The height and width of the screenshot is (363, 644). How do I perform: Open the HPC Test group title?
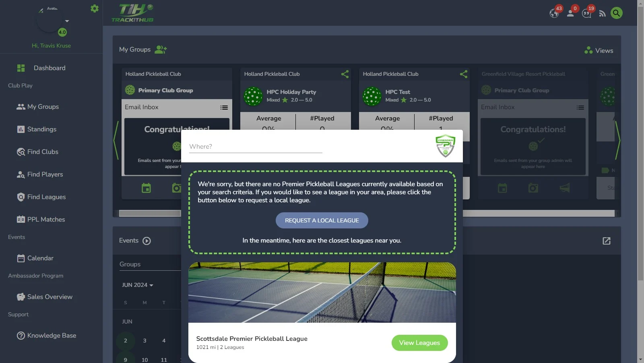pos(398,92)
